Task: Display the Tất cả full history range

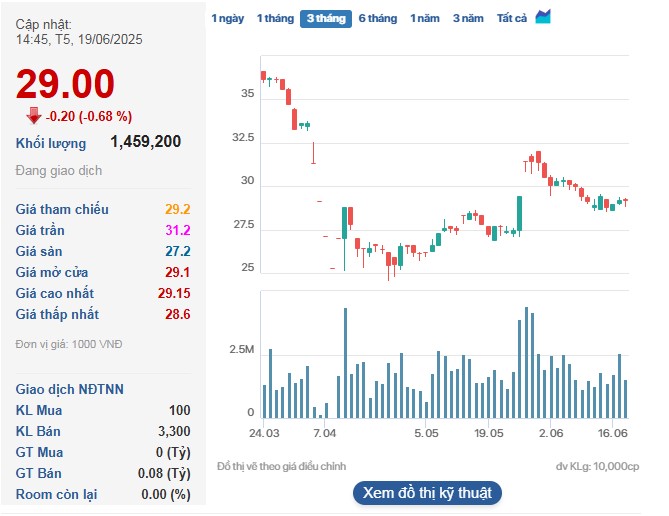Action: coord(512,18)
